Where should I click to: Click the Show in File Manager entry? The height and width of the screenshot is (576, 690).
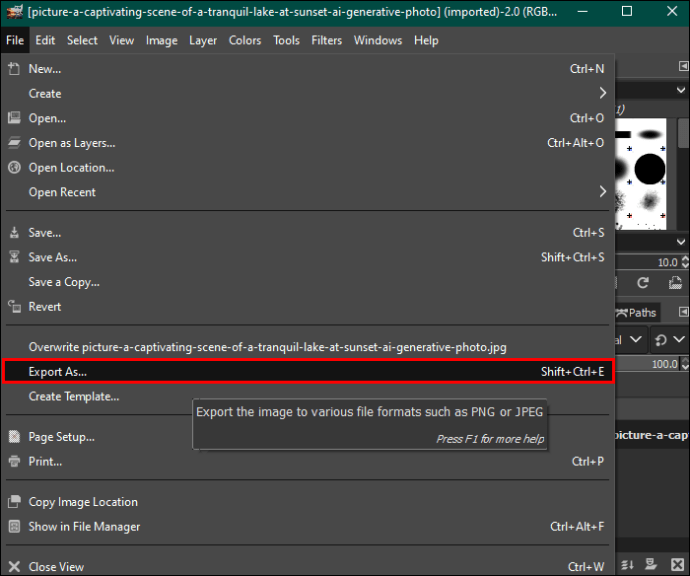pos(84,527)
